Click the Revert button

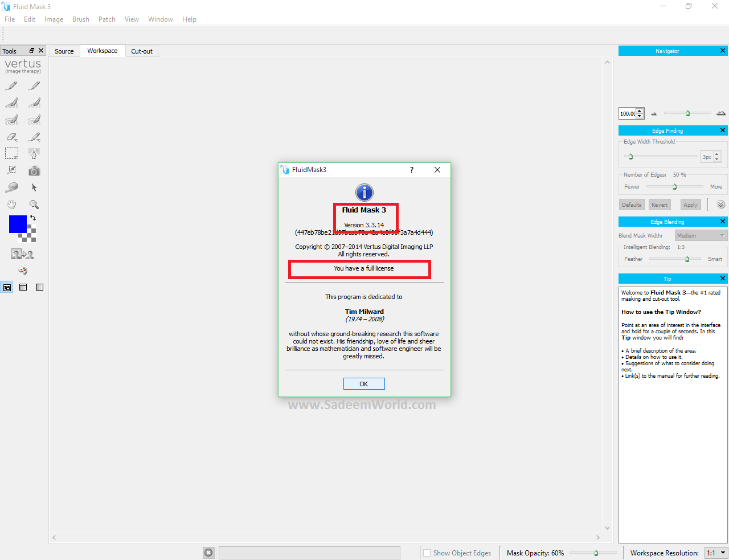pyautogui.click(x=660, y=205)
